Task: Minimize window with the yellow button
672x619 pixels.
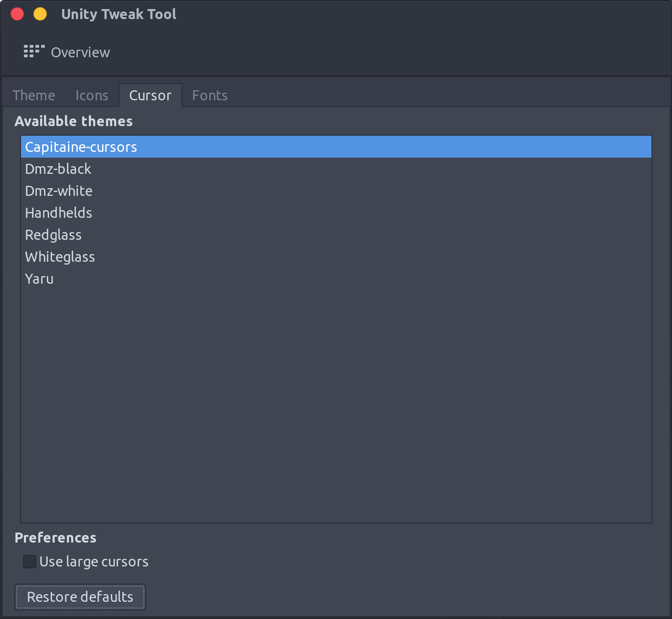Action: point(40,14)
